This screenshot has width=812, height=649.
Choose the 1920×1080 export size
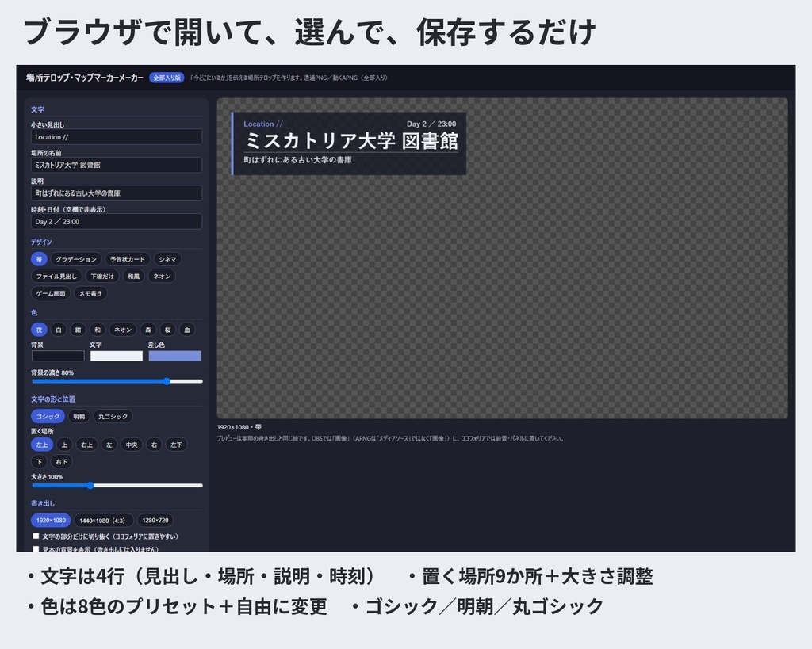click(51, 520)
